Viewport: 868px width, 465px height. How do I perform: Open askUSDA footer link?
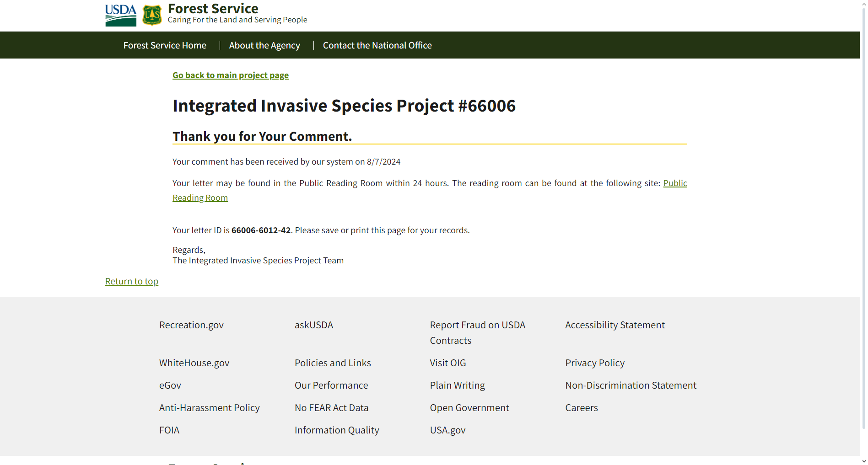pos(314,325)
